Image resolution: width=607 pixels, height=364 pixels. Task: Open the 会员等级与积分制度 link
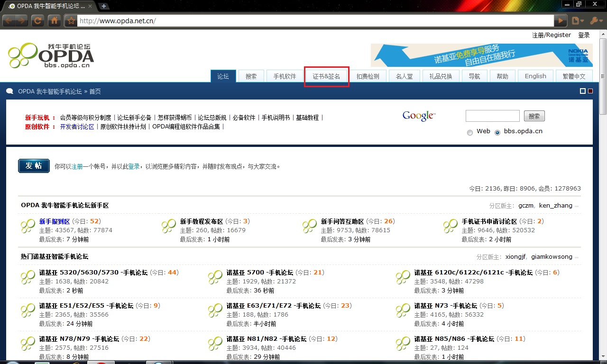(x=85, y=118)
